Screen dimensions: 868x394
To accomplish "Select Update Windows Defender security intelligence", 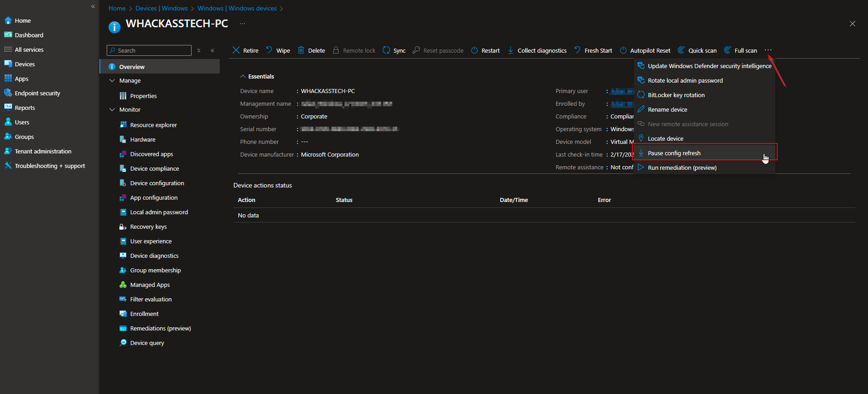I will [705, 66].
